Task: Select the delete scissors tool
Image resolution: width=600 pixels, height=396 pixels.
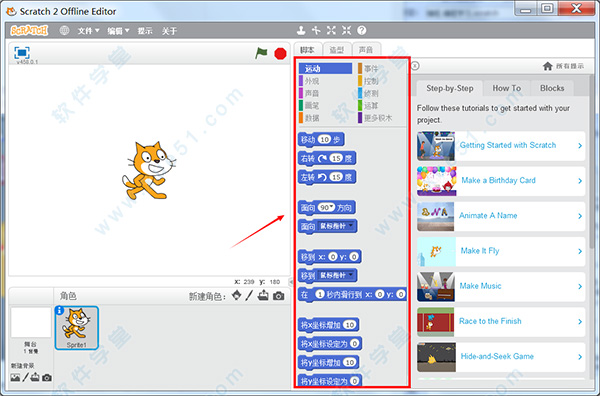Action: [x=316, y=30]
